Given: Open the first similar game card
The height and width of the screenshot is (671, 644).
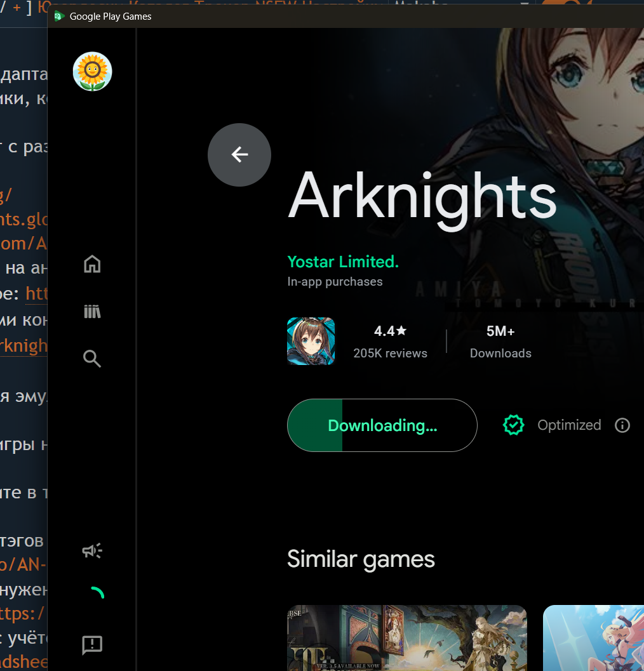Looking at the screenshot, I should pos(406,638).
